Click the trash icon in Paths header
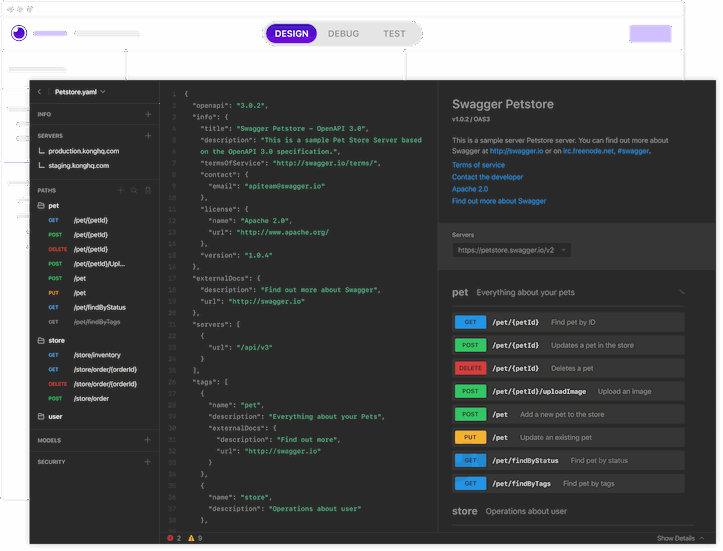The width and height of the screenshot is (723, 551). tap(148, 189)
